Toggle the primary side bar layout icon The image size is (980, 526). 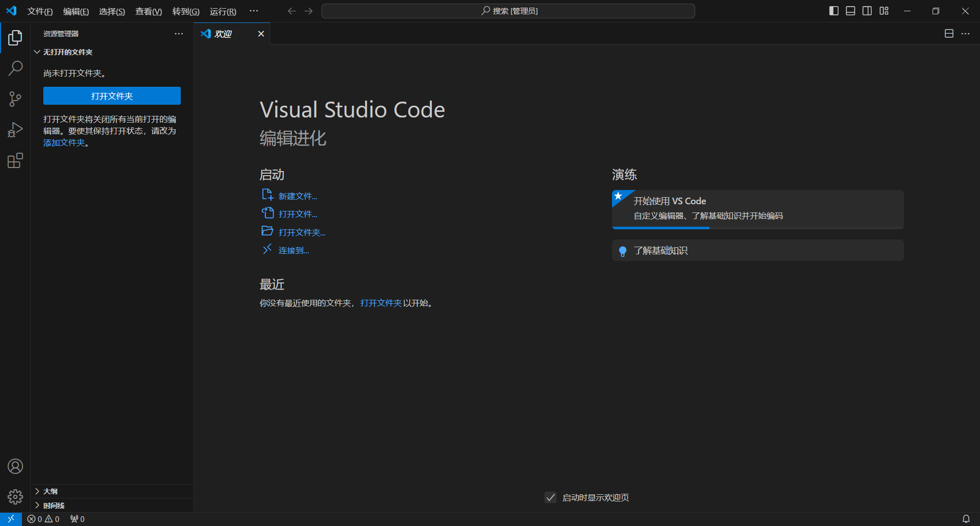(834, 11)
